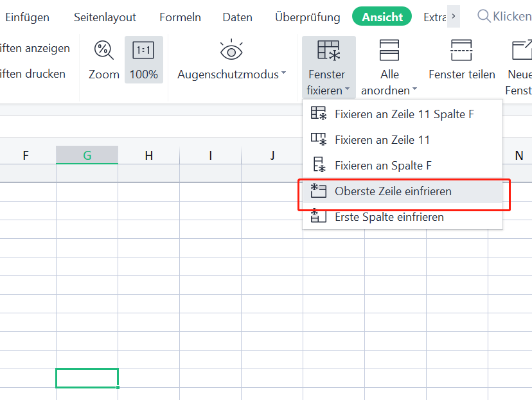Toggle the drucken checkbox option
The image size is (532, 400).
click(33, 73)
